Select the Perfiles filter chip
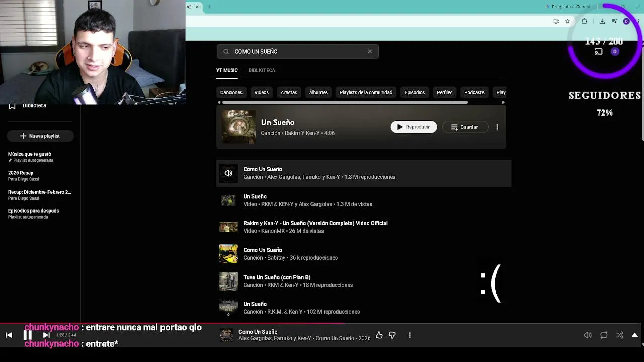The height and width of the screenshot is (362, 644). coord(445,92)
